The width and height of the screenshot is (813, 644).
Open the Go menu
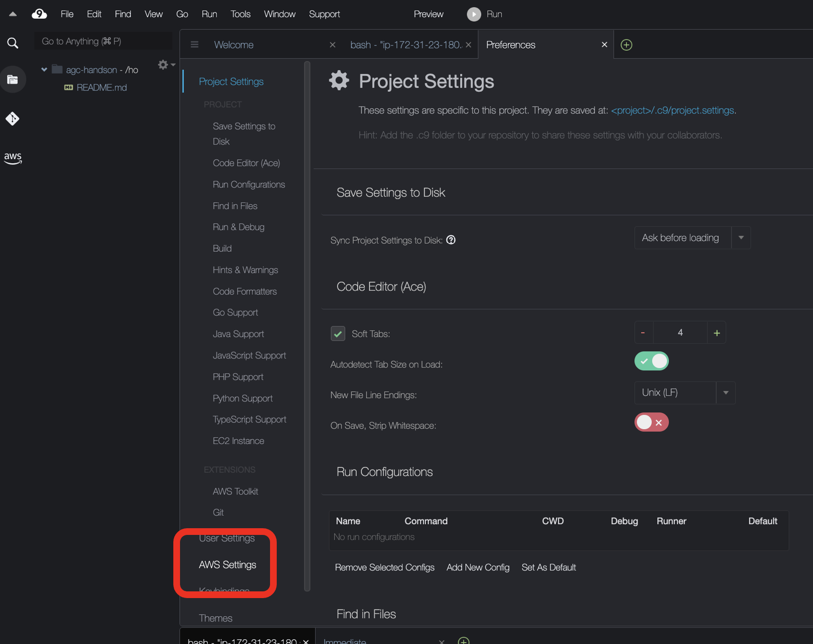[182, 14]
